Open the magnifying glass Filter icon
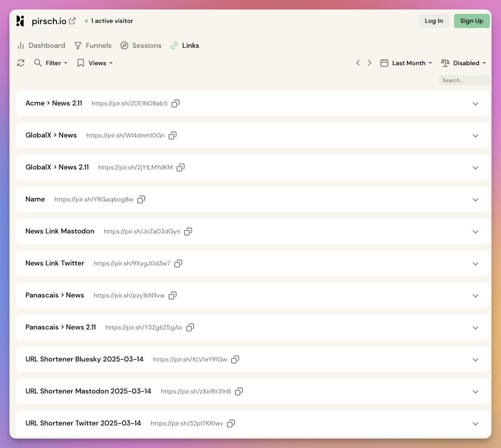This screenshot has height=448, width=501. (38, 63)
